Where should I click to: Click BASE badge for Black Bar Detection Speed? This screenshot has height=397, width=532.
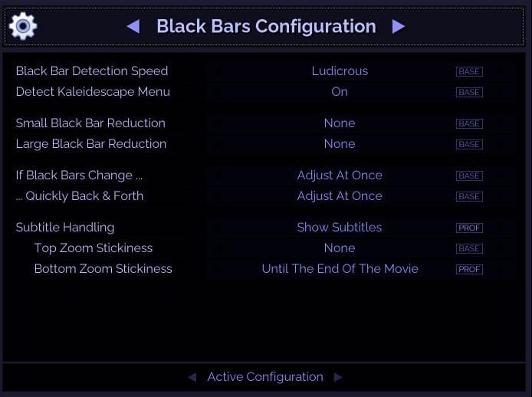tap(468, 71)
